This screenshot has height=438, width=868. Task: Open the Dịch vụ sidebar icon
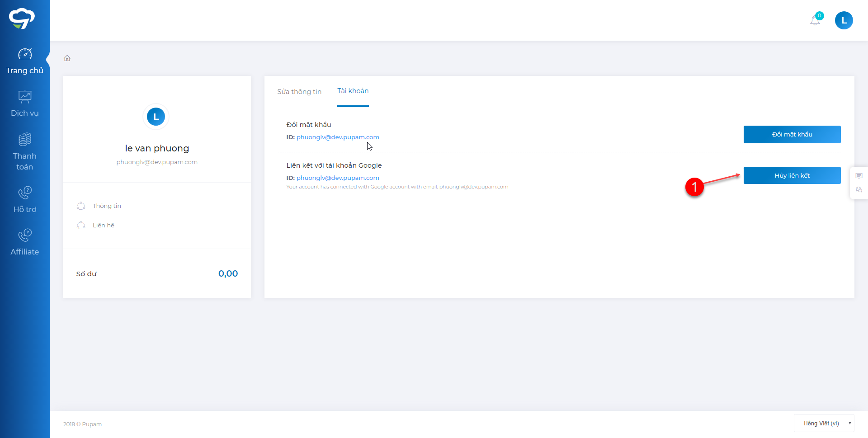point(25,97)
